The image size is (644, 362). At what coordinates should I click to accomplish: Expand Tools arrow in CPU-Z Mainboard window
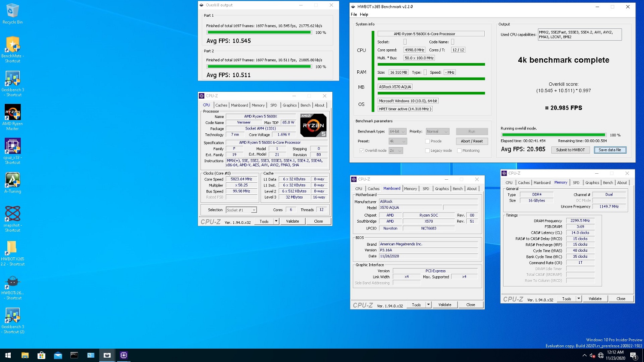point(428,305)
